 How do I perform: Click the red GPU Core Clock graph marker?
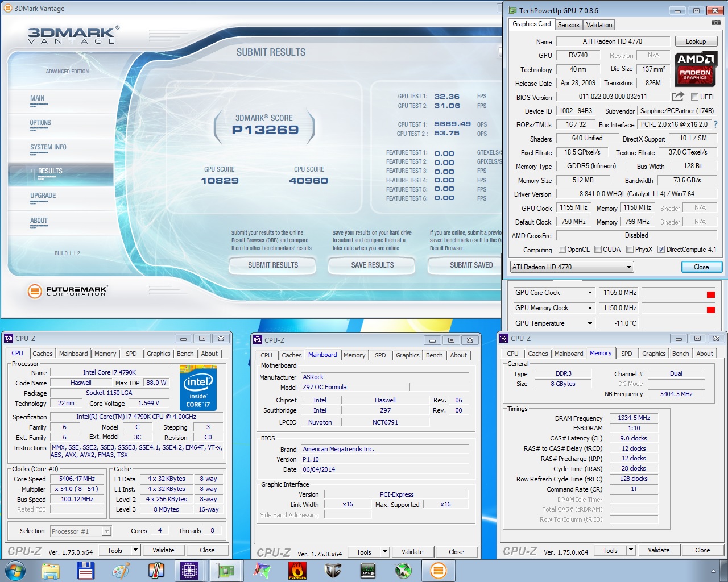tap(710, 294)
